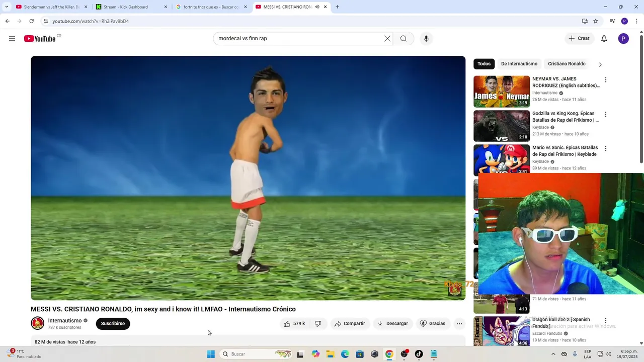
Task: Open TikTok from the taskbar
Action: click(x=419, y=354)
